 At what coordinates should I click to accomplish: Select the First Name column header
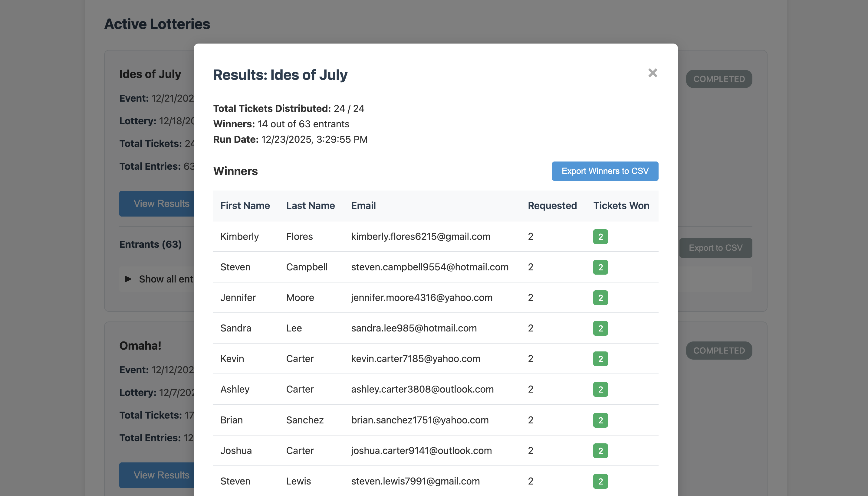[x=245, y=205]
